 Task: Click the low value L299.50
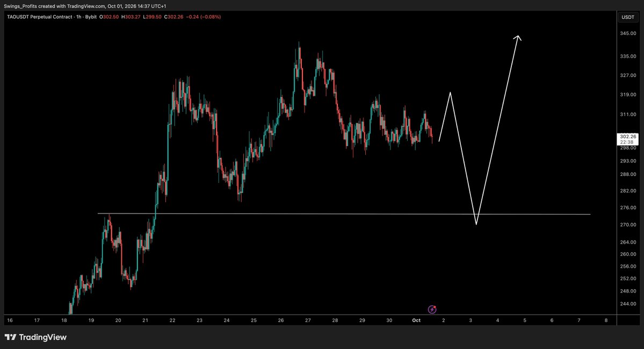pos(153,17)
